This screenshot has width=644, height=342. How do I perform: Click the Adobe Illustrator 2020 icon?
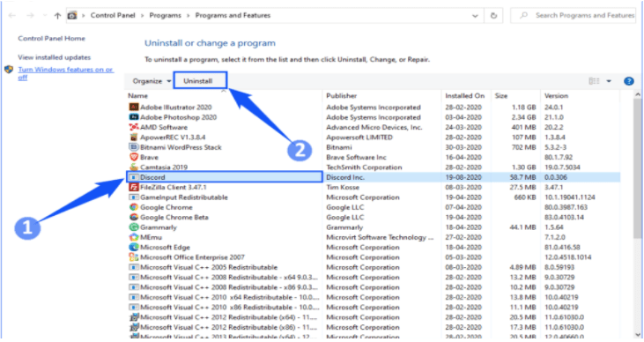tap(134, 107)
